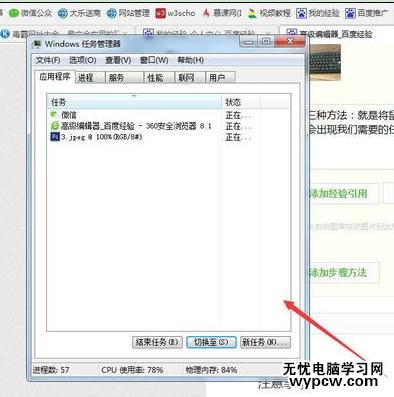Image resolution: width=394 pixels, height=397 pixels.
Task: Open the 微信公众 bookmark in browser
Action: tap(31, 13)
